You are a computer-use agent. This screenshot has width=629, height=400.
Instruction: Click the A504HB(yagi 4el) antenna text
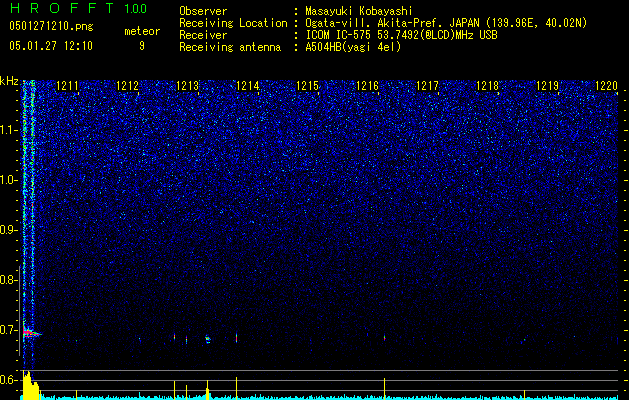point(353,47)
